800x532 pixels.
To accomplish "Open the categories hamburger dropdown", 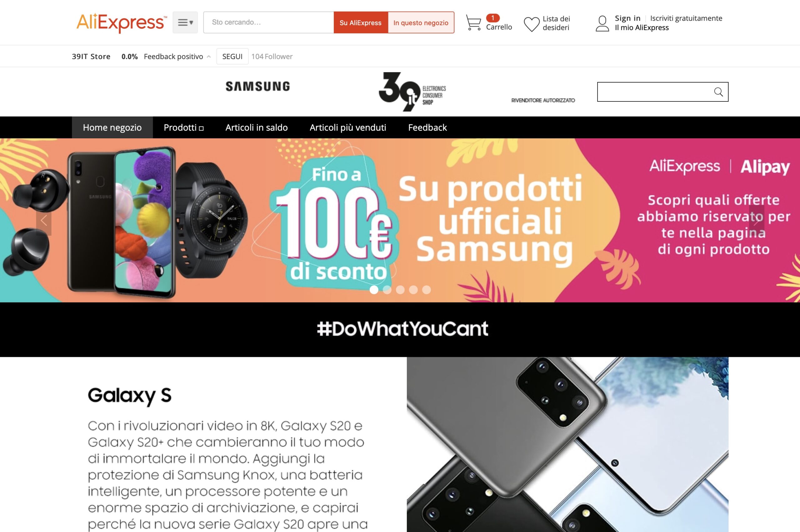I will [185, 22].
